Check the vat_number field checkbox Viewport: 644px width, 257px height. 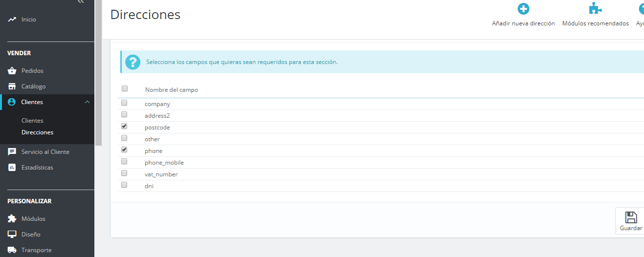(x=124, y=173)
